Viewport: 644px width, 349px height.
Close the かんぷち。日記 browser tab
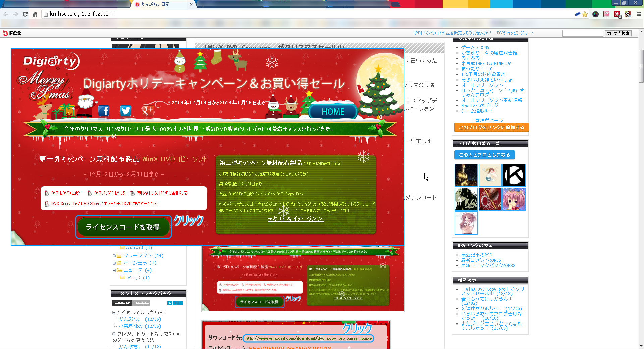pos(191,4)
